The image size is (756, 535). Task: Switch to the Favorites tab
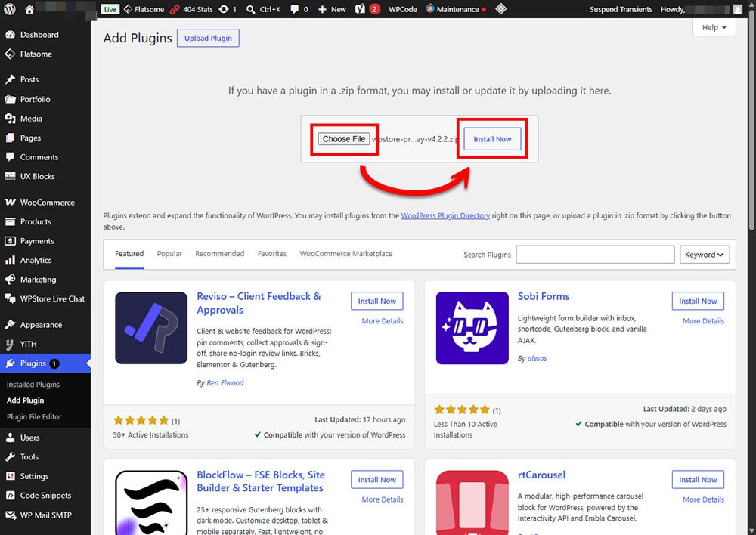click(x=272, y=254)
